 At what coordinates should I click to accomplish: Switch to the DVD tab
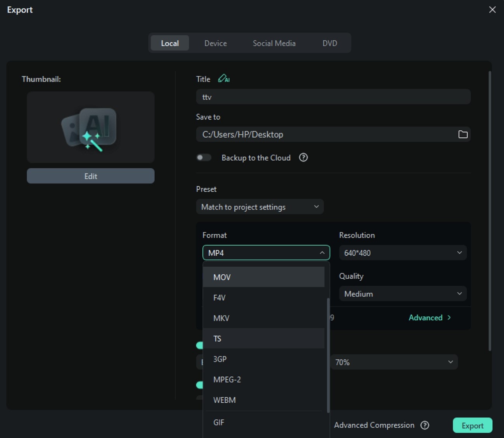pos(330,43)
